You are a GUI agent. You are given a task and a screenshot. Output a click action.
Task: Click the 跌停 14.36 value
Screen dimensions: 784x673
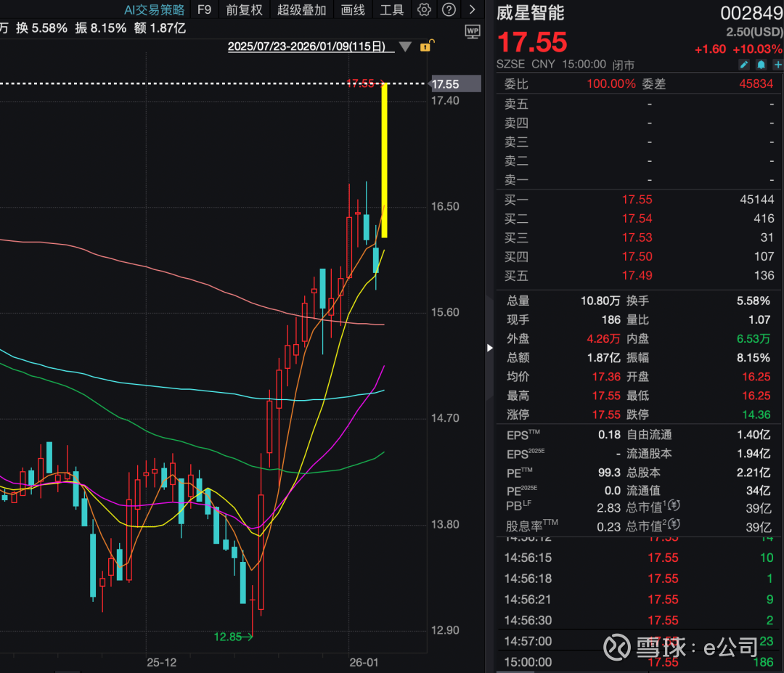click(756, 415)
